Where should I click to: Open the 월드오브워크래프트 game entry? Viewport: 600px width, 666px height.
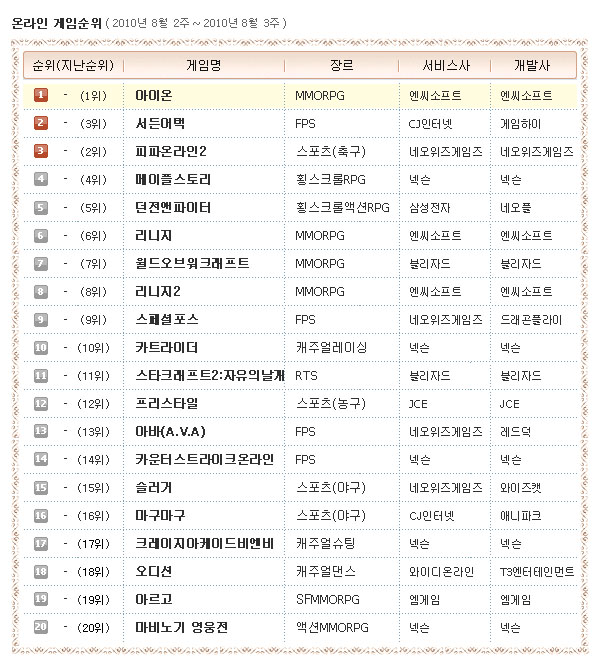click(x=192, y=263)
